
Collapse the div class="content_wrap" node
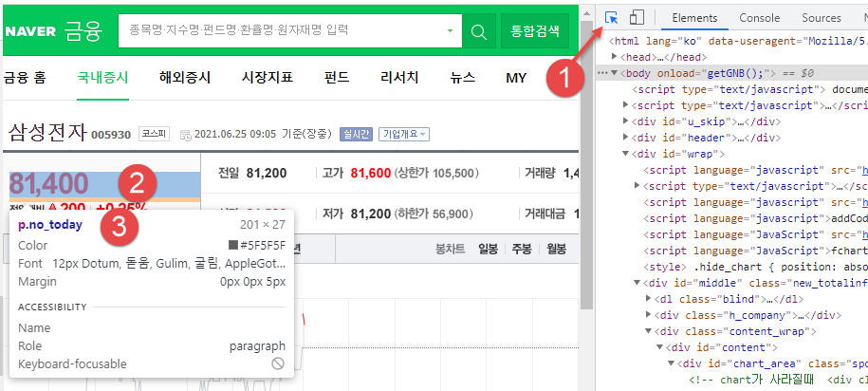[x=649, y=331]
